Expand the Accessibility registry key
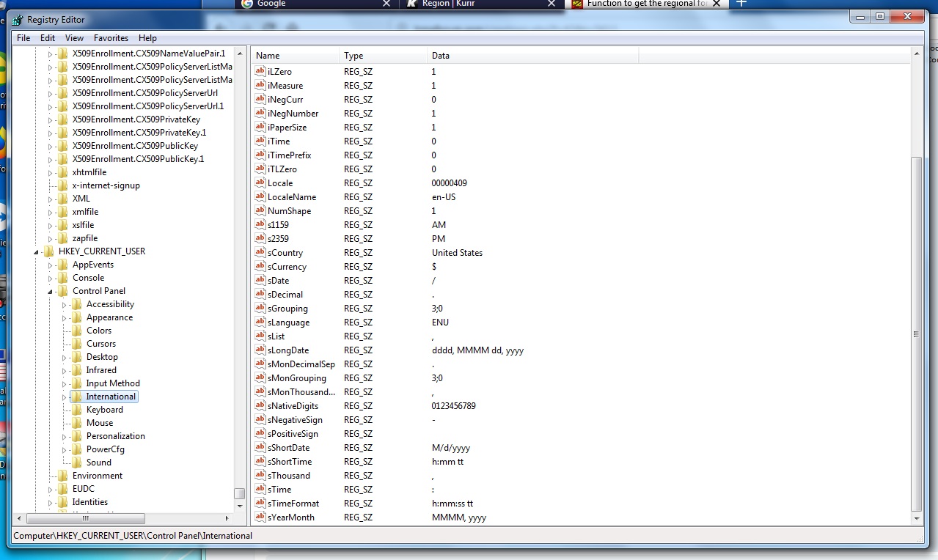This screenshot has width=938, height=560. click(65, 304)
